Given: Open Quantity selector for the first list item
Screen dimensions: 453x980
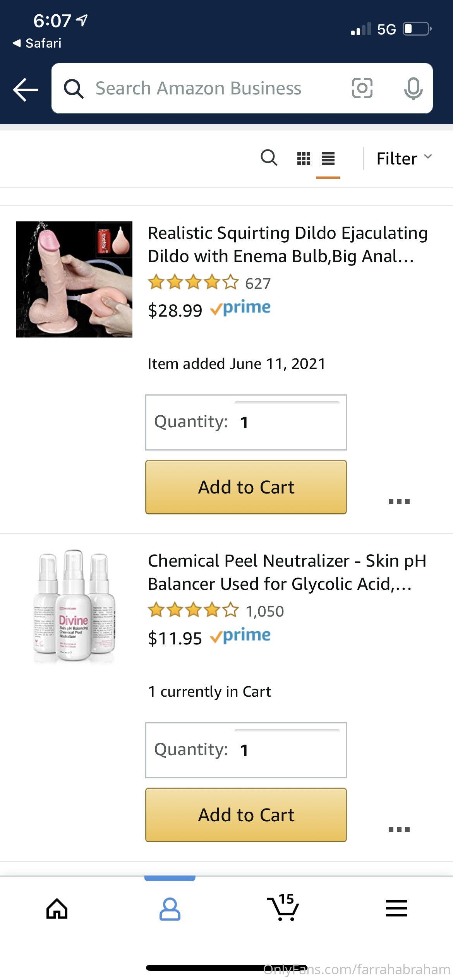Looking at the screenshot, I should 246,422.
